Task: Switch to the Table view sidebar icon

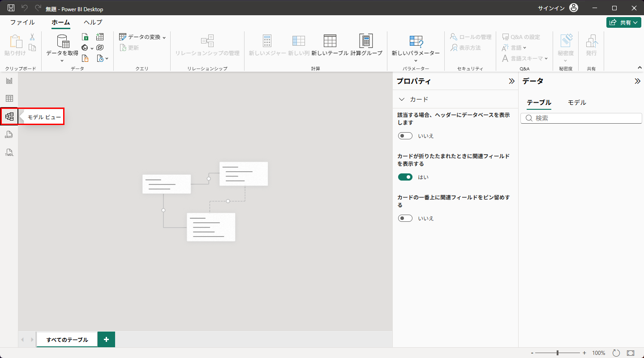Action: pos(9,99)
